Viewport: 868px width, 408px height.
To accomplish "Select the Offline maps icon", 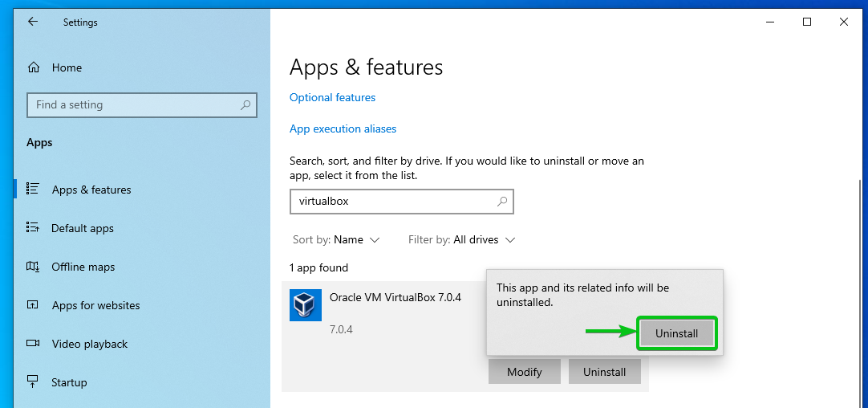I will pos(33,267).
